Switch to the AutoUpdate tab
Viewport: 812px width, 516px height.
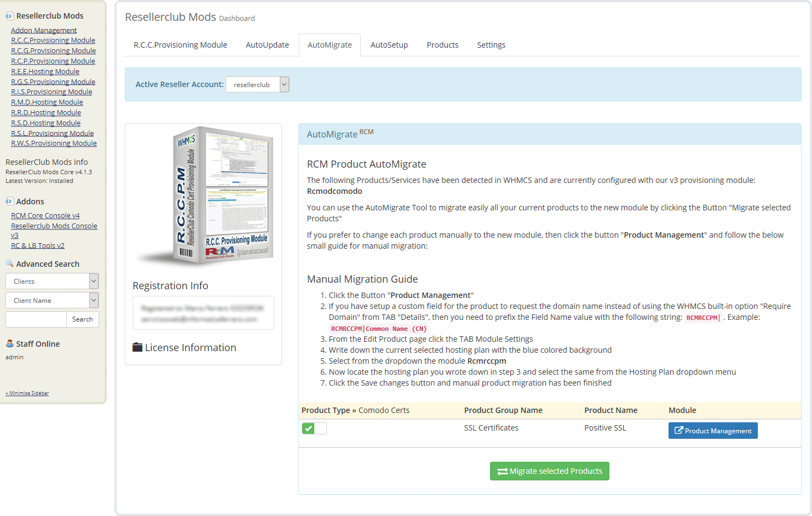(267, 45)
